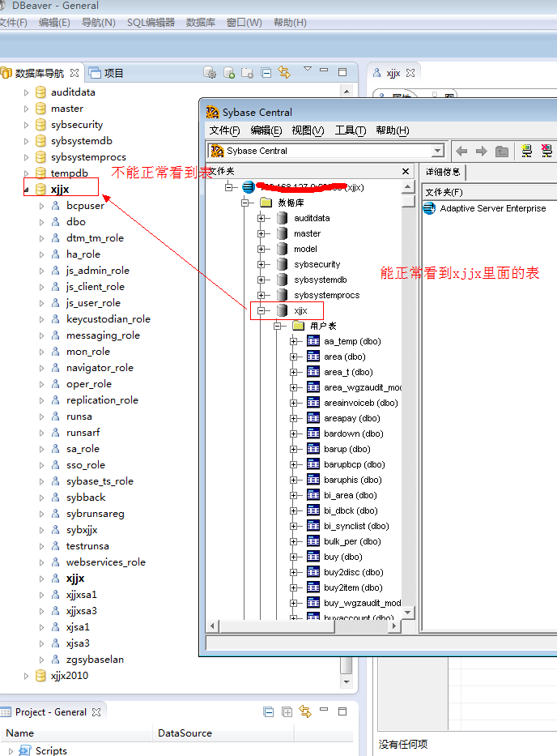Close the Sybase Central folders pane
Image resolution: width=557 pixels, height=756 pixels.
pyautogui.click(x=406, y=171)
